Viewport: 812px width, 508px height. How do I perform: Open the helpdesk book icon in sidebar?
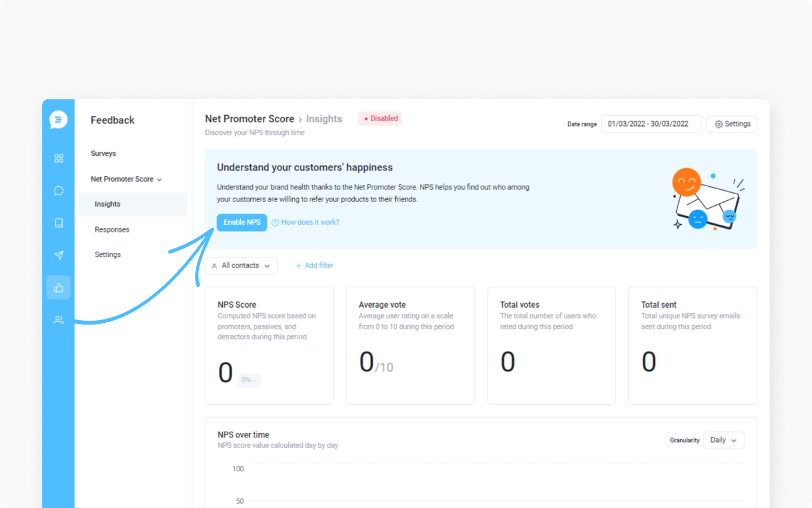pyautogui.click(x=59, y=223)
